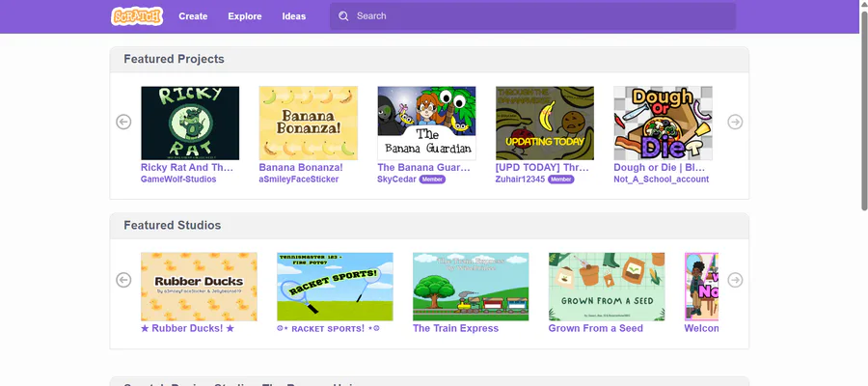The width and height of the screenshot is (868, 386).
Task: Open Banana Bonanza! project thumbnail
Action: 309,123
